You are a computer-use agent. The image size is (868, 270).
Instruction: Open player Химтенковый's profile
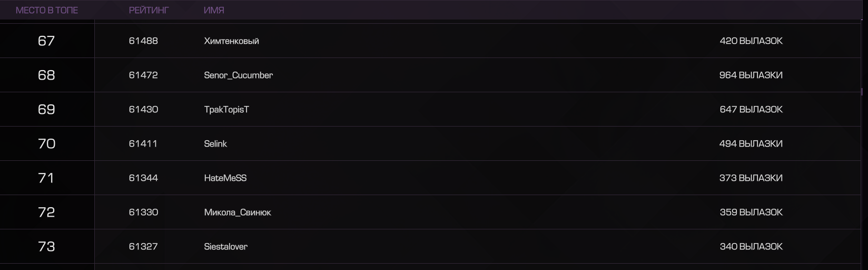232,41
